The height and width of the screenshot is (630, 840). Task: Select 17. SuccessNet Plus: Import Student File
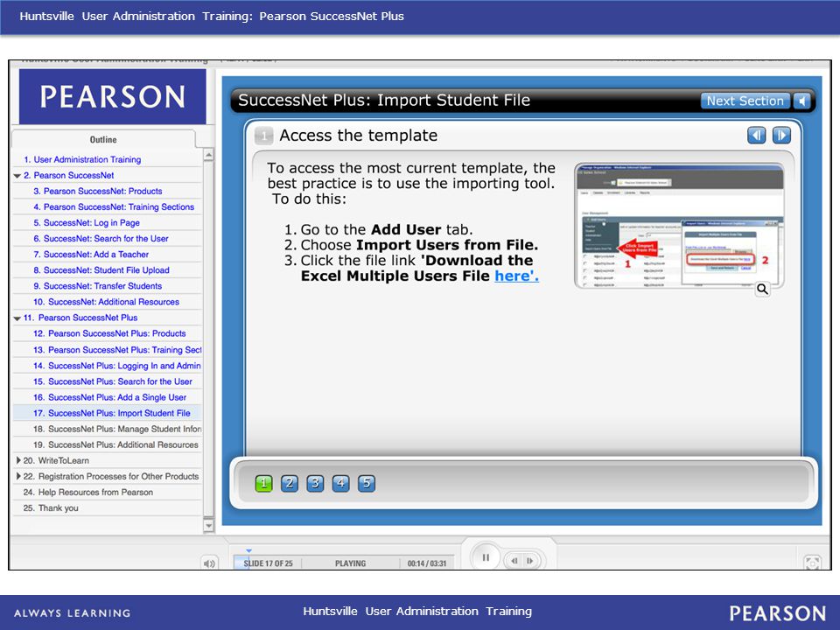(x=107, y=413)
